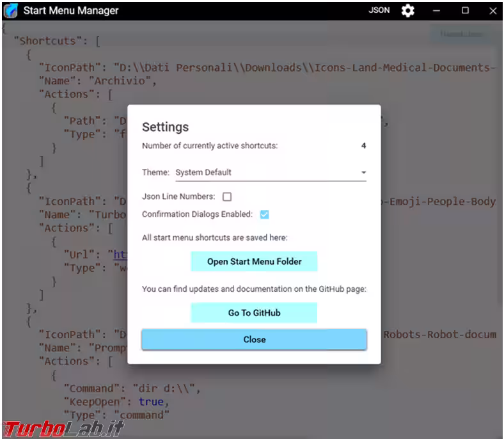This screenshot has width=504, height=439.
Task: Open the System Default theme combo box
Action: pyautogui.click(x=269, y=172)
